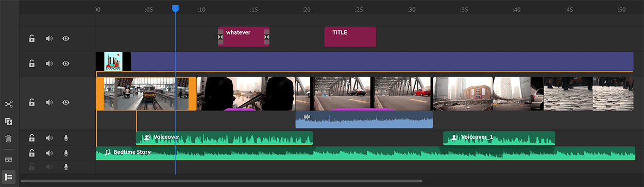The height and width of the screenshot is (187, 644).
Task: Mute the main video track
Action: click(x=49, y=102)
